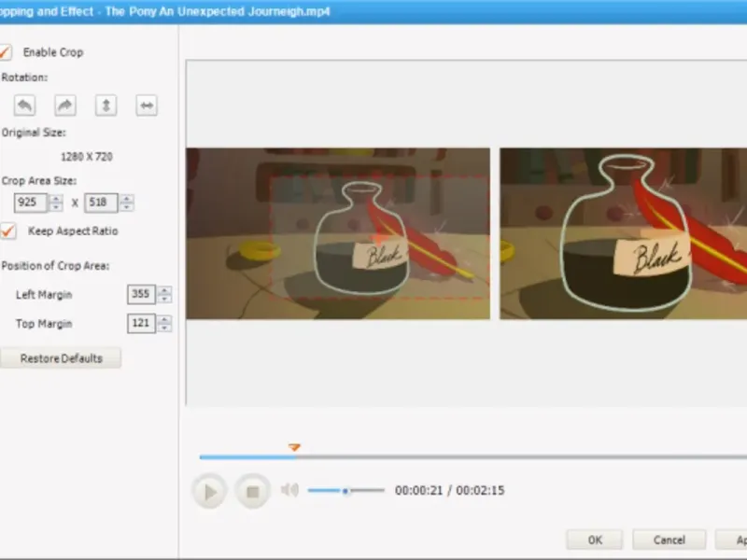Decrease crop height with down arrow
This screenshot has height=560, width=747.
click(127, 206)
